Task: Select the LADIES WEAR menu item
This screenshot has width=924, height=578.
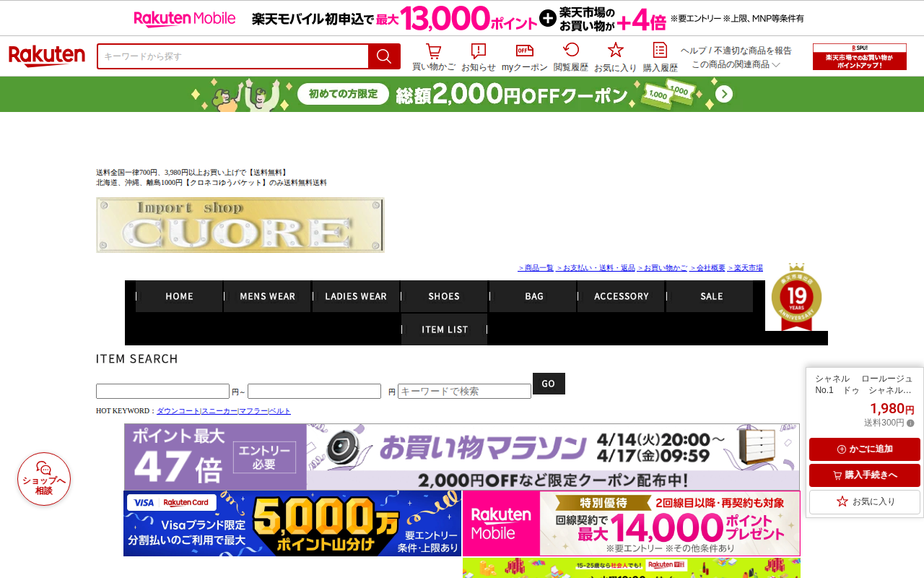Action: pos(356,296)
